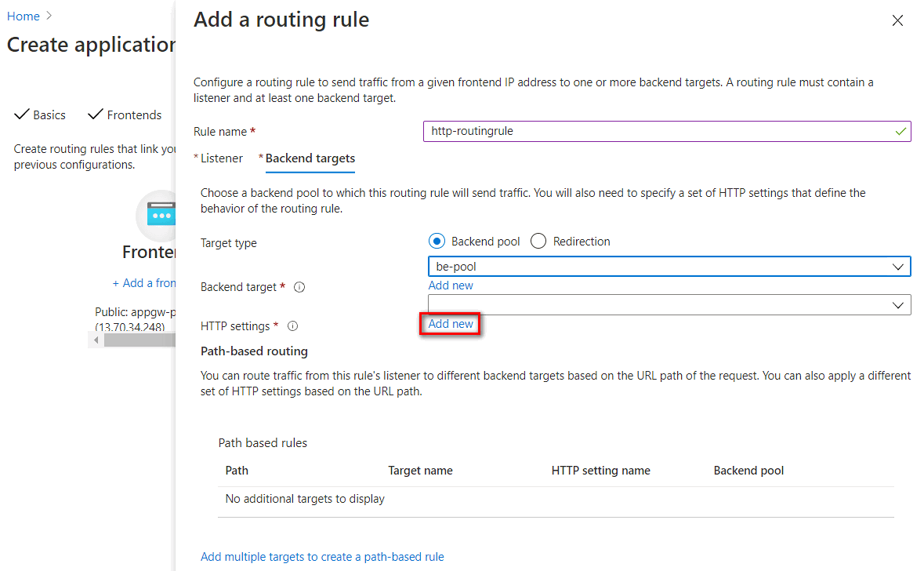Open the be-pool backend target dropdown

point(669,267)
